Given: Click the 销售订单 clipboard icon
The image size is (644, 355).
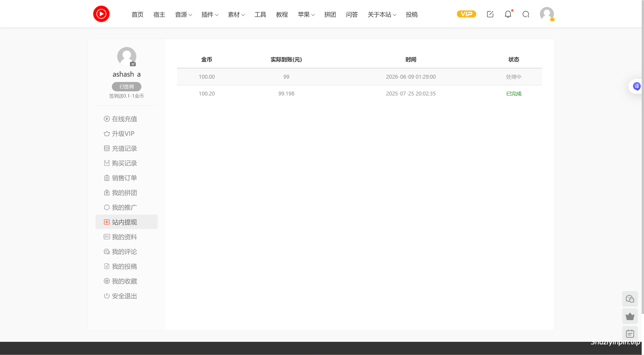Looking at the screenshot, I should tap(107, 178).
